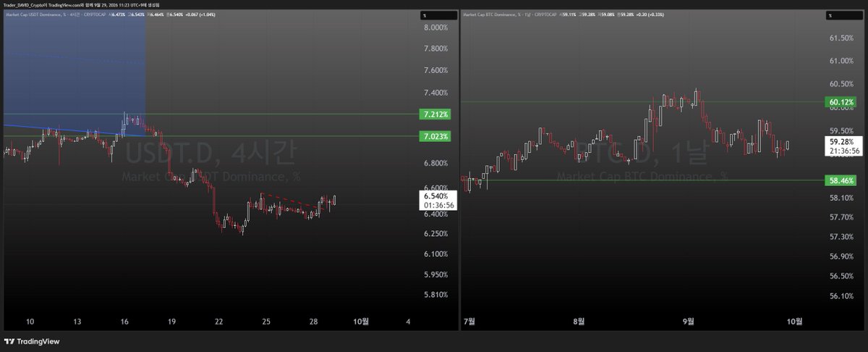
Task: Click the % scale button on BTC.D chart
Action: pos(844,15)
